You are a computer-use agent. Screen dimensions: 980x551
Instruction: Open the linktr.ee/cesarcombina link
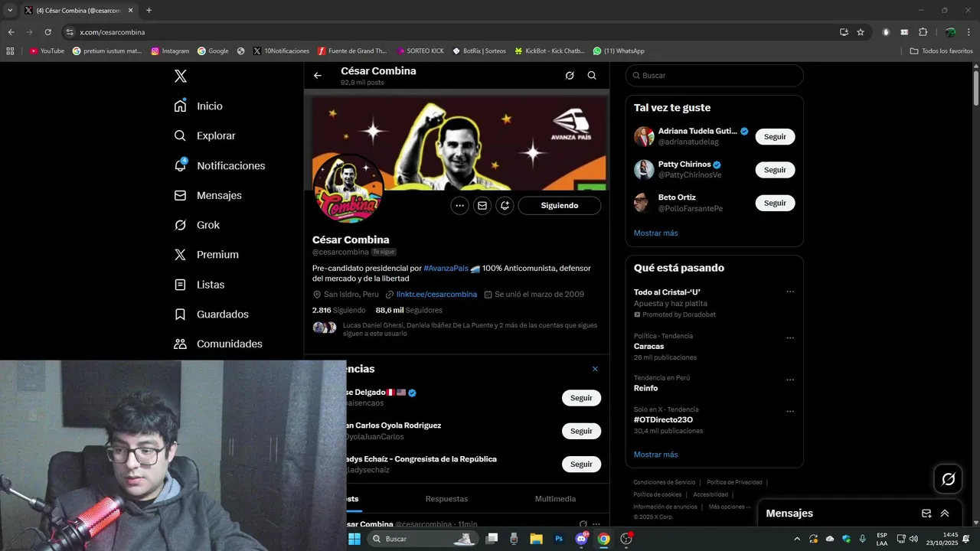point(436,294)
